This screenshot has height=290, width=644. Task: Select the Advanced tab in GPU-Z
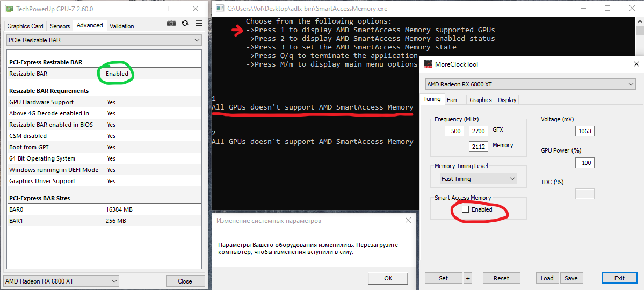pyautogui.click(x=90, y=25)
